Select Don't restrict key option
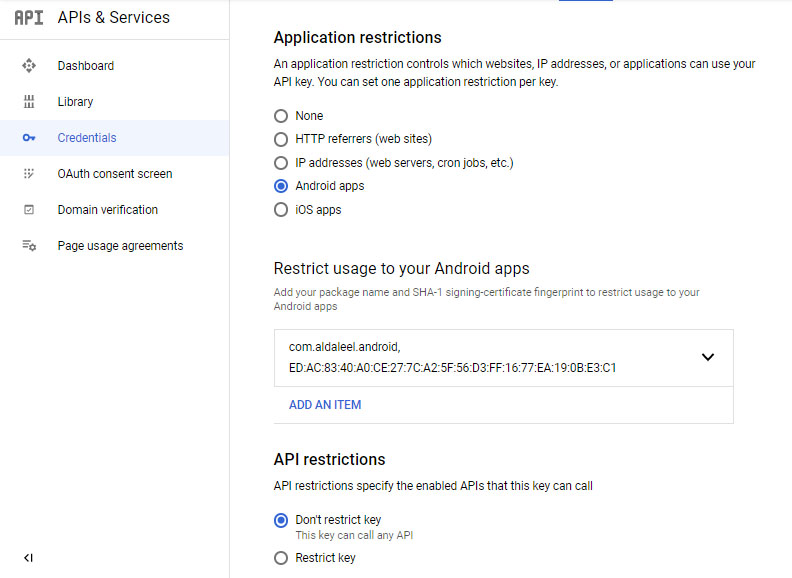The height and width of the screenshot is (578, 792). pyautogui.click(x=281, y=520)
